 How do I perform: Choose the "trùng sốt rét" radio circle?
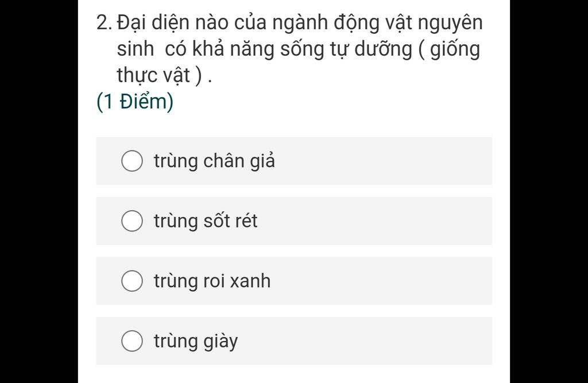click(x=132, y=220)
